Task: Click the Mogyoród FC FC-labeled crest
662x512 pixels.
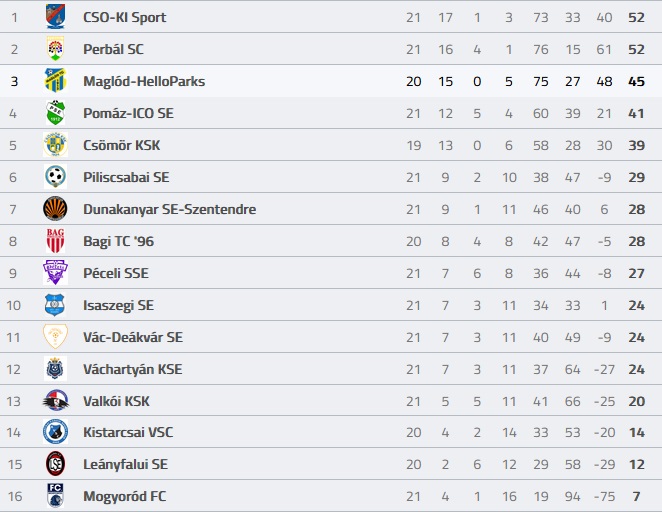Action: (55, 496)
